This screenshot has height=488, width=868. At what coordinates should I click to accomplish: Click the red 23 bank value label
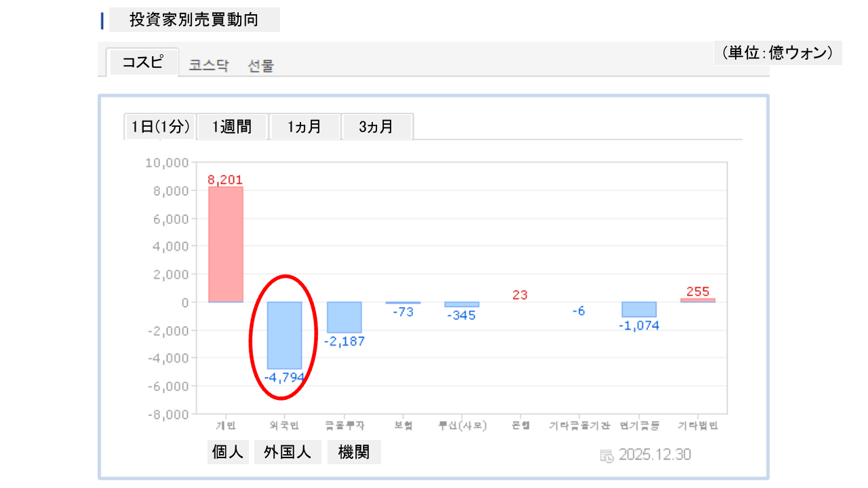520,295
